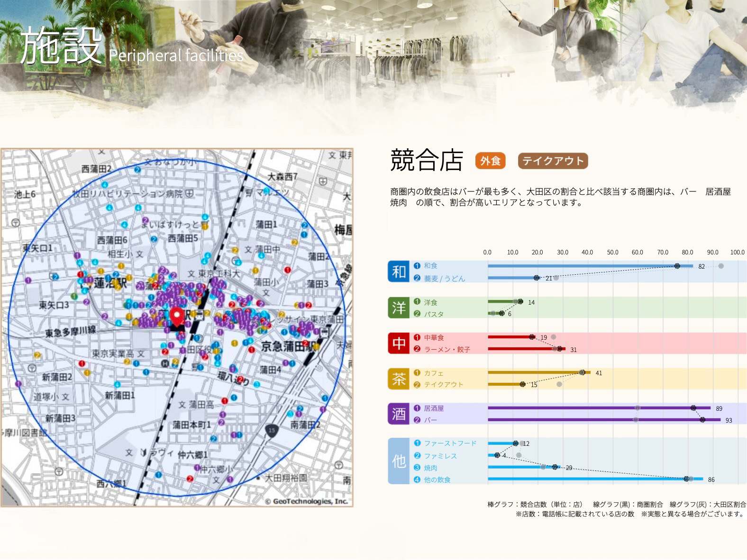This screenshot has width=747, height=560.
Task: Select the red 中 category icon
Action: [x=398, y=343]
